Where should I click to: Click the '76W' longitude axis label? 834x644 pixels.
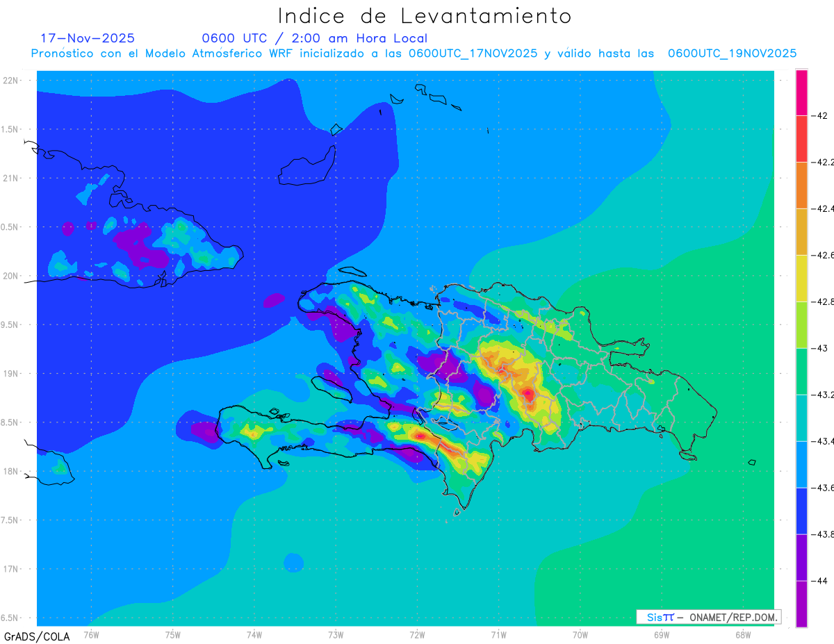click(x=91, y=634)
